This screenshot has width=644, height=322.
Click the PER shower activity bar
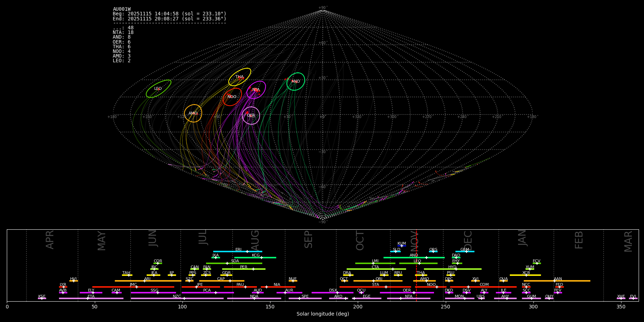click(x=243, y=269)
